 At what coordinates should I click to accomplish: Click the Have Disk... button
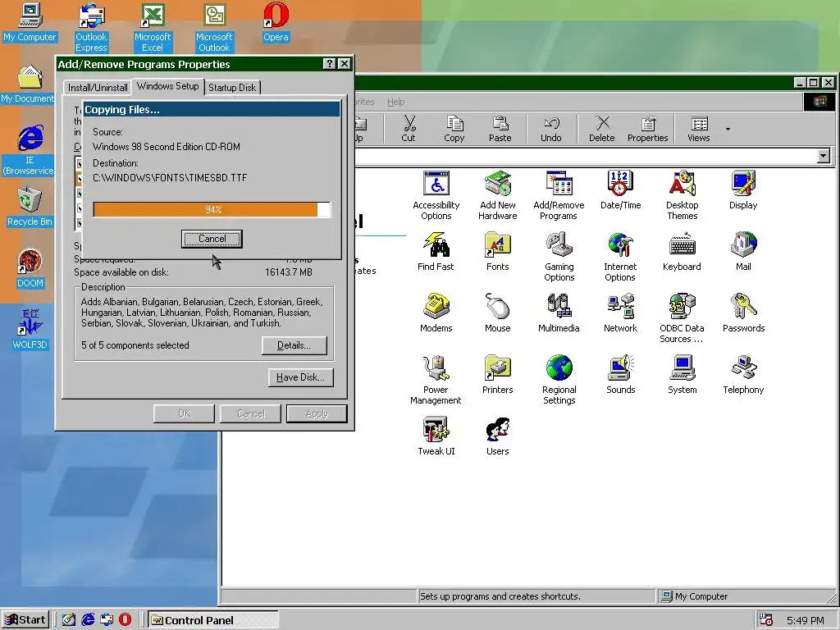[300, 377]
